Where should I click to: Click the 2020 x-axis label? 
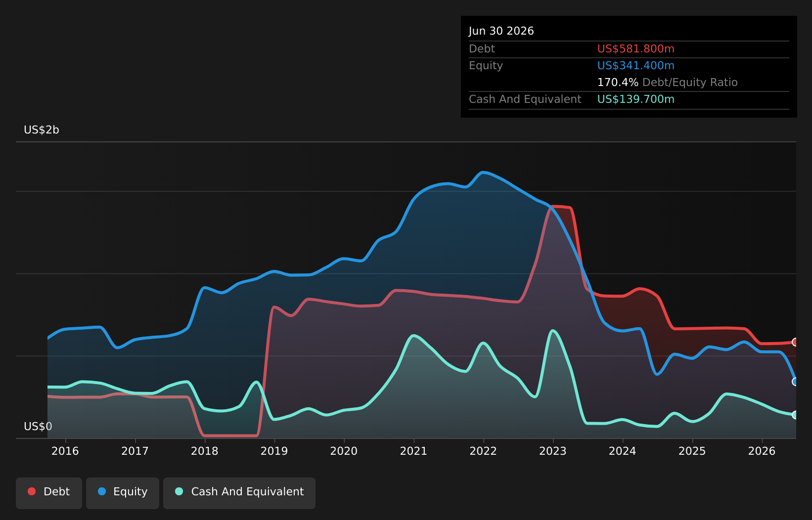click(x=344, y=451)
